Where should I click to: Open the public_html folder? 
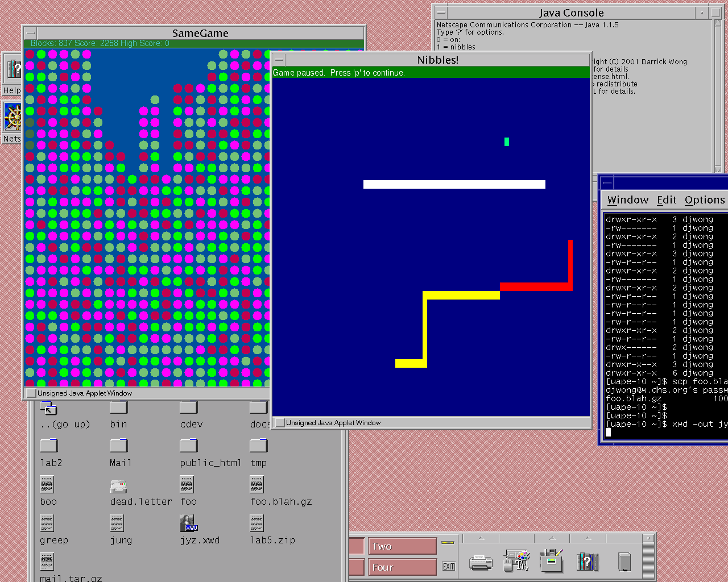pos(188,446)
